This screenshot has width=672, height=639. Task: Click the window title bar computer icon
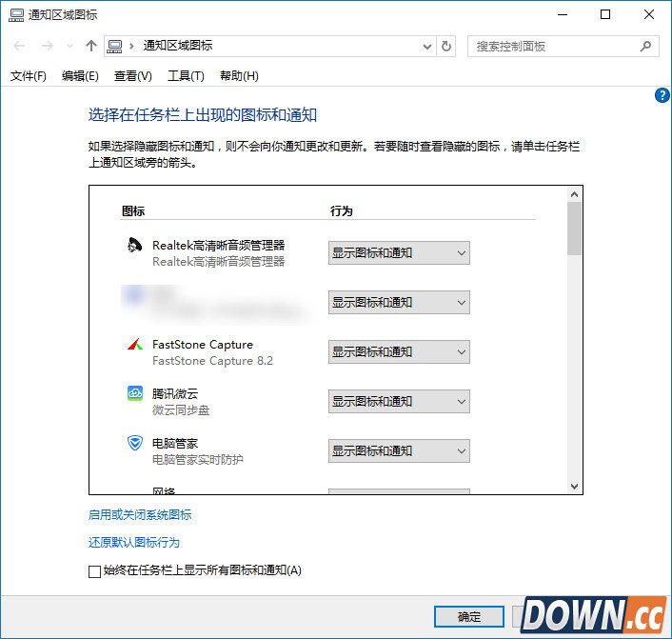(16, 15)
